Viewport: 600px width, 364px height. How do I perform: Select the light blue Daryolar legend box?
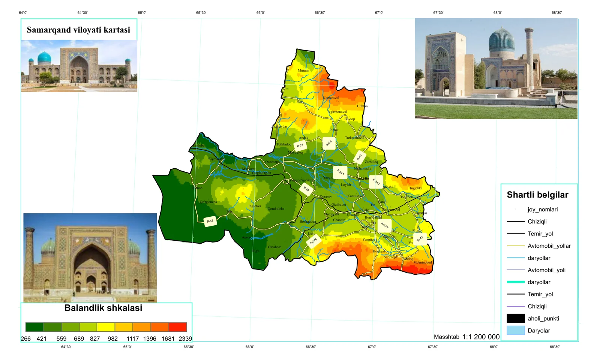coord(516,330)
